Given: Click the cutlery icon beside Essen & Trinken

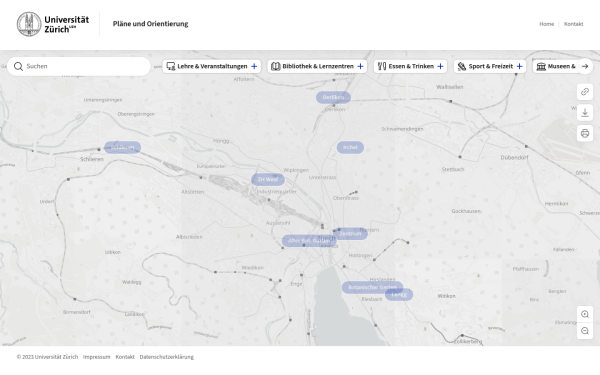Looking at the screenshot, I should [x=382, y=67].
